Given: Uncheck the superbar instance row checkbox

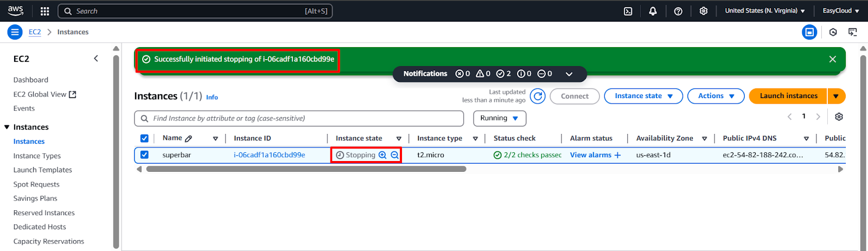Looking at the screenshot, I should coord(144,155).
